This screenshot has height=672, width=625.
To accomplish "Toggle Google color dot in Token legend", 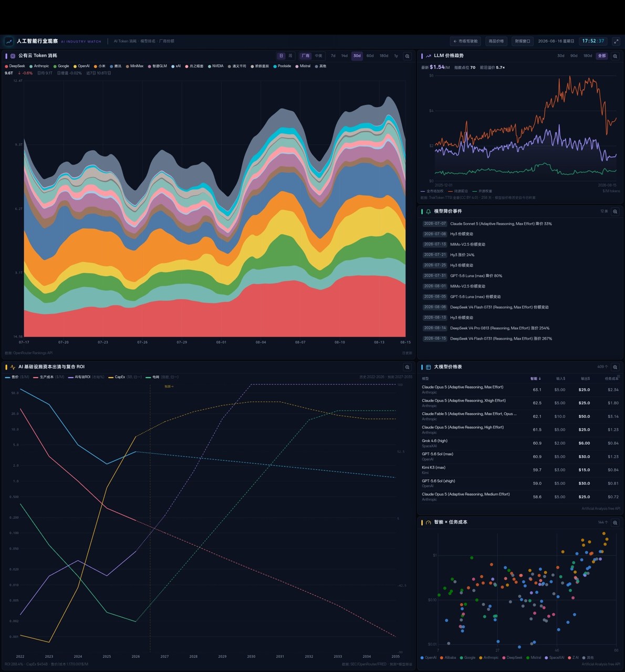I will [x=55, y=66].
